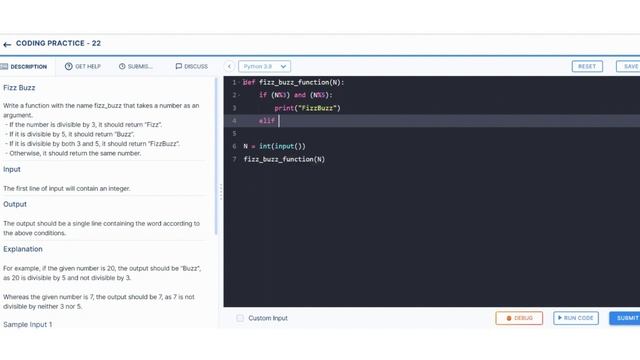Click the Coding Practice - 22 title
The image size is (640, 360).
tap(58, 43)
